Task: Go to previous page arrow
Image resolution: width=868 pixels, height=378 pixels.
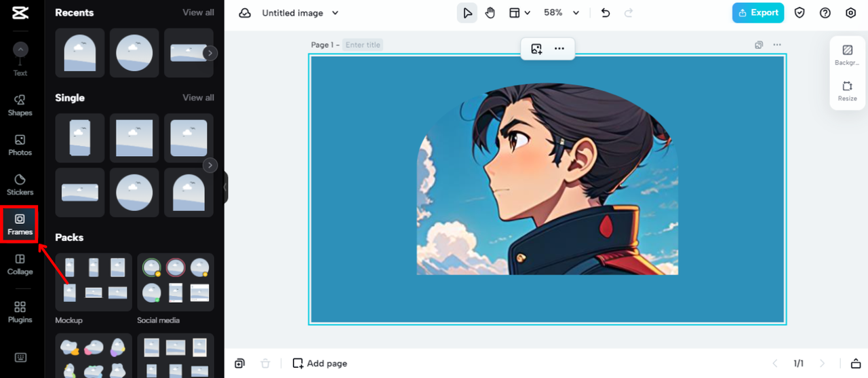Action: click(775, 364)
